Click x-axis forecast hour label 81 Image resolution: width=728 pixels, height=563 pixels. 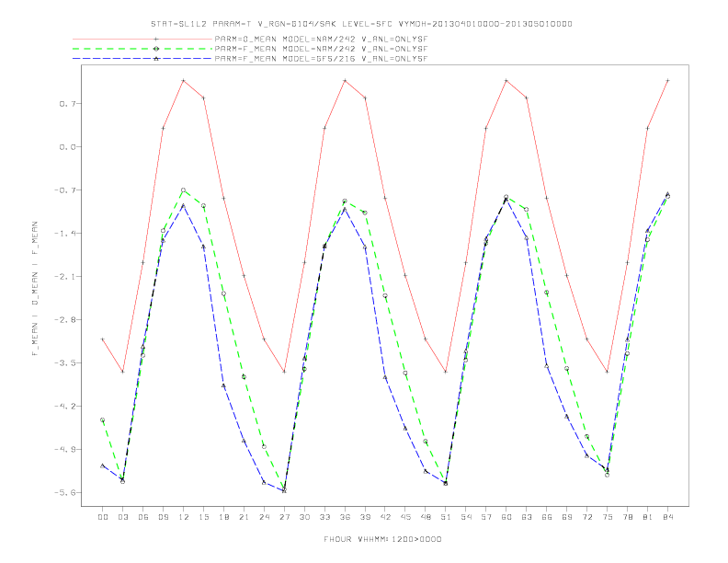pyautogui.click(x=648, y=517)
